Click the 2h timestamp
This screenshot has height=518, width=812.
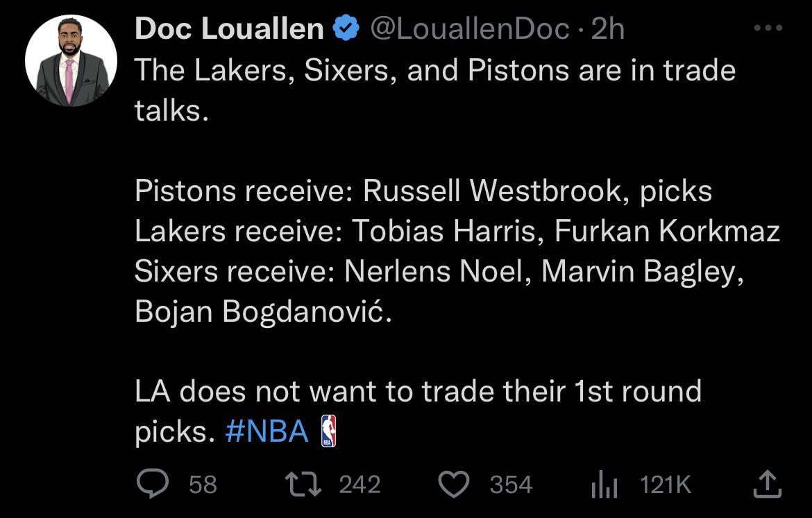[x=607, y=29]
